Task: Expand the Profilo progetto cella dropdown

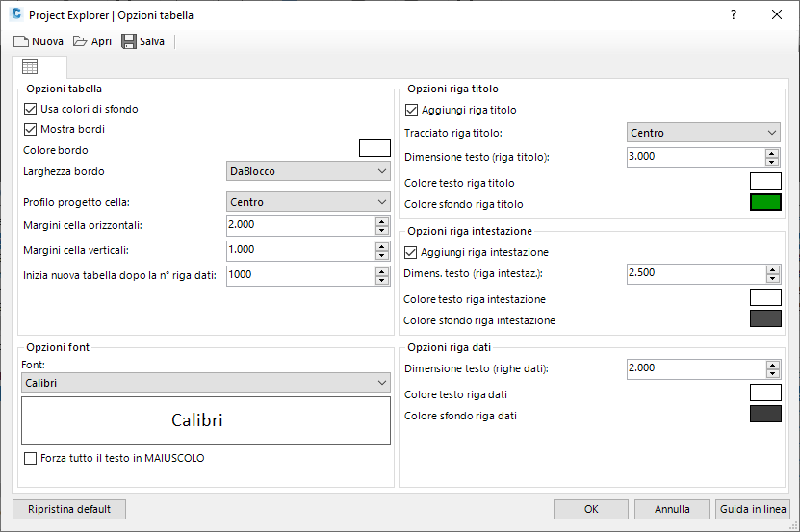Action: coord(307,202)
